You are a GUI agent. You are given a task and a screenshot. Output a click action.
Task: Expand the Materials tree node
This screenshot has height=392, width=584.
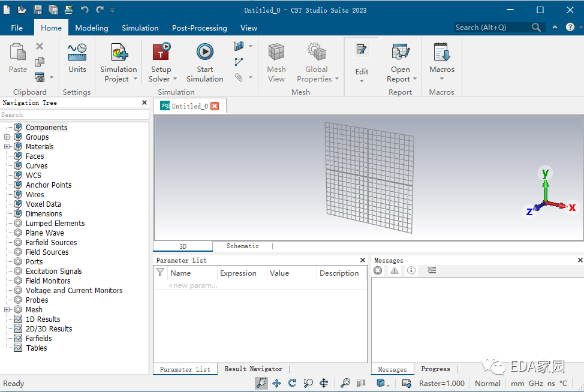[5, 146]
